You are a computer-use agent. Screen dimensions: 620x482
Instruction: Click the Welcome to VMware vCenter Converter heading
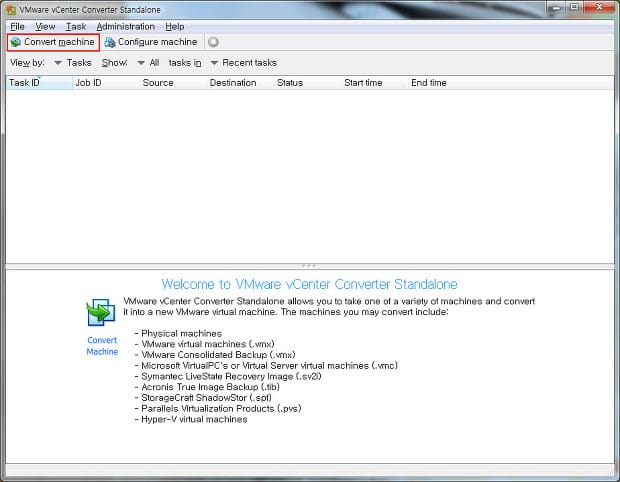309,284
